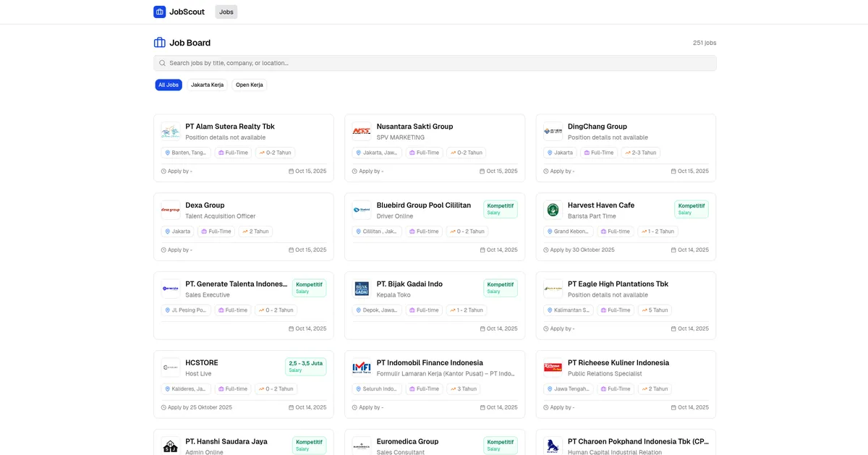
Task: Click the search jobs input field
Action: pyautogui.click(x=434, y=63)
